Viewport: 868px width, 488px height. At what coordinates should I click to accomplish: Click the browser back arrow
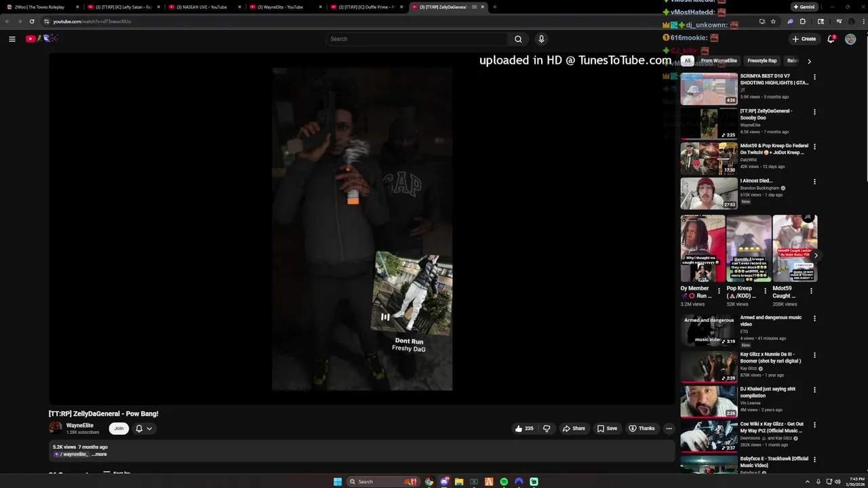point(7,21)
